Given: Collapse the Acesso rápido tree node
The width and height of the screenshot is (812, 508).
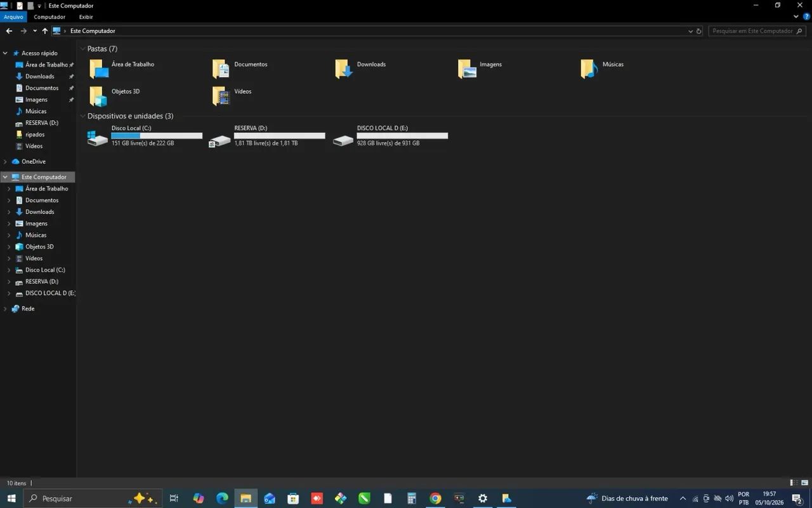Looking at the screenshot, I should tap(5, 53).
